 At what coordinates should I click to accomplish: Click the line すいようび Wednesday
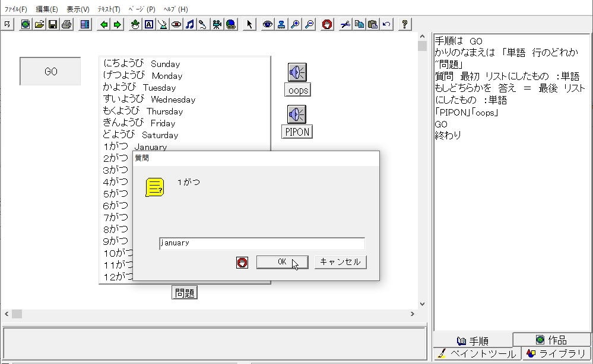click(149, 99)
